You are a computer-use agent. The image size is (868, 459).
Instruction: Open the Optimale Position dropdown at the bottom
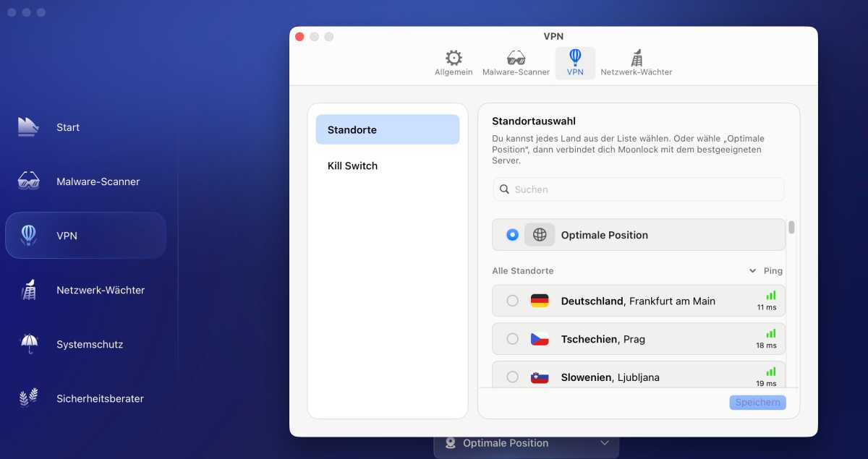pyautogui.click(x=526, y=442)
